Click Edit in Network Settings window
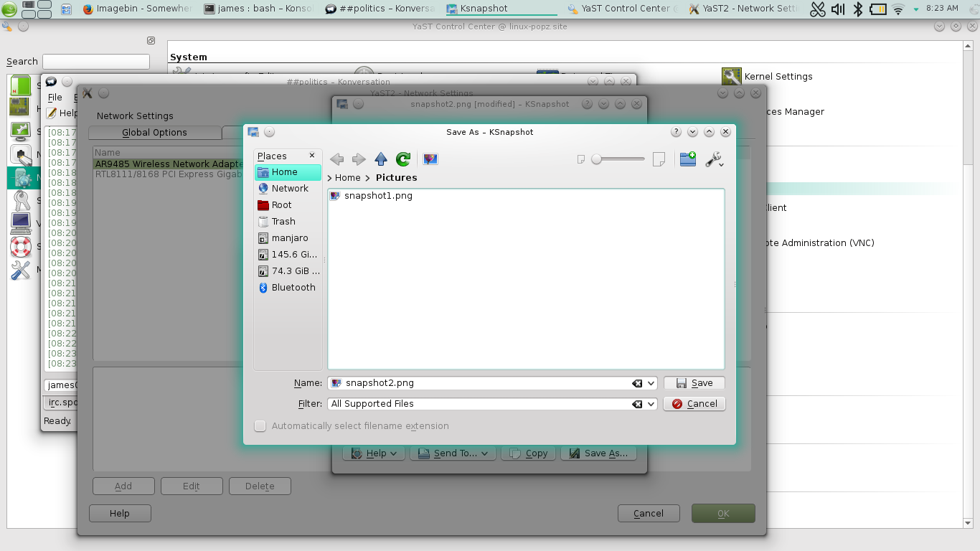The image size is (980, 551). click(192, 486)
